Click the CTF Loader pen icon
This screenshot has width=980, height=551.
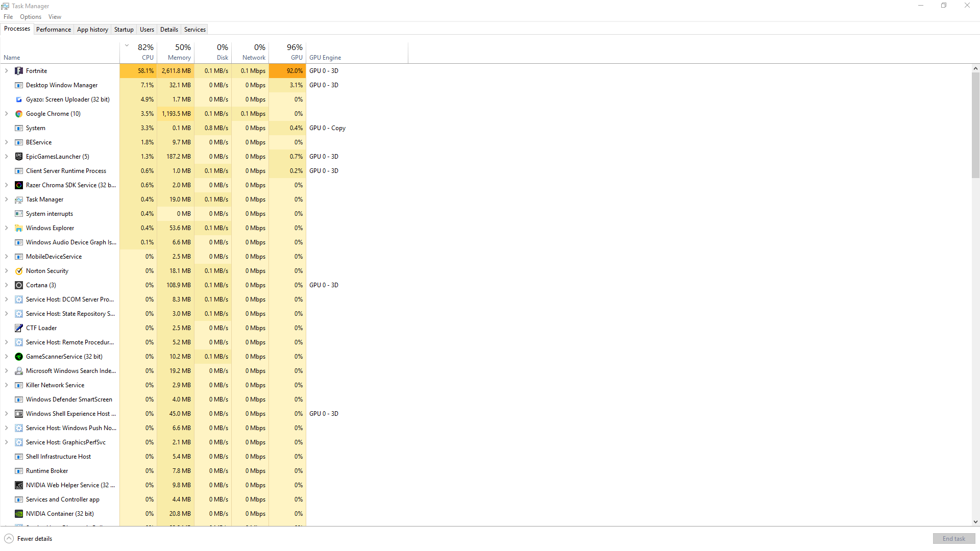tap(19, 328)
